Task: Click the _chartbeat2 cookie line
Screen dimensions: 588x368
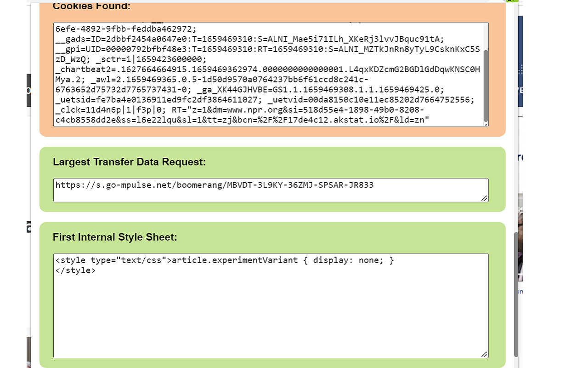Action: (x=266, y=69)
